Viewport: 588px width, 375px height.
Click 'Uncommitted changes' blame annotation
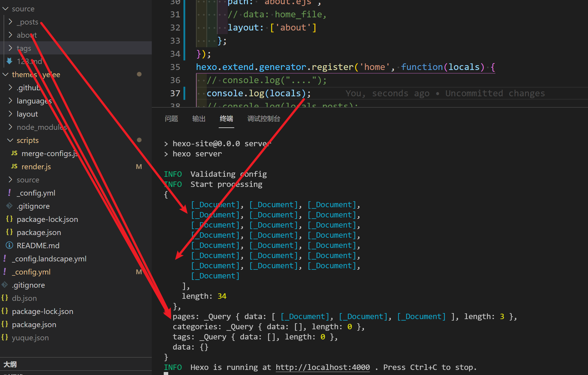(x=495, y=93)
